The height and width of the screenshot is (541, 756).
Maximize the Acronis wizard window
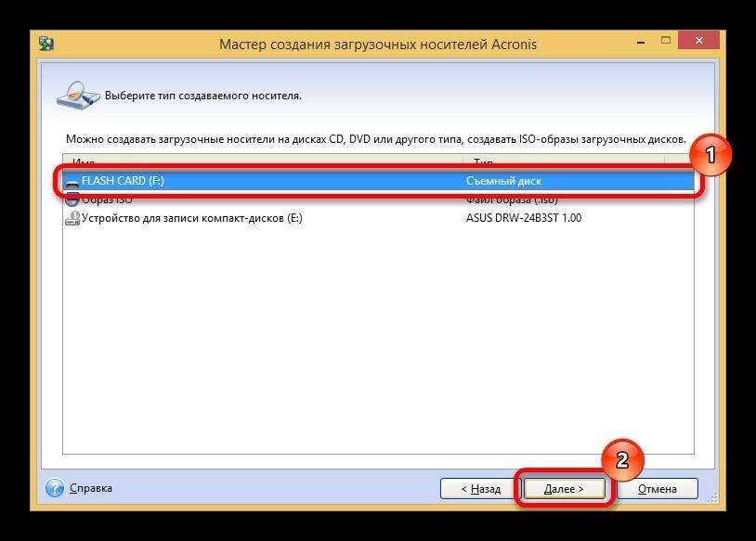666,41
